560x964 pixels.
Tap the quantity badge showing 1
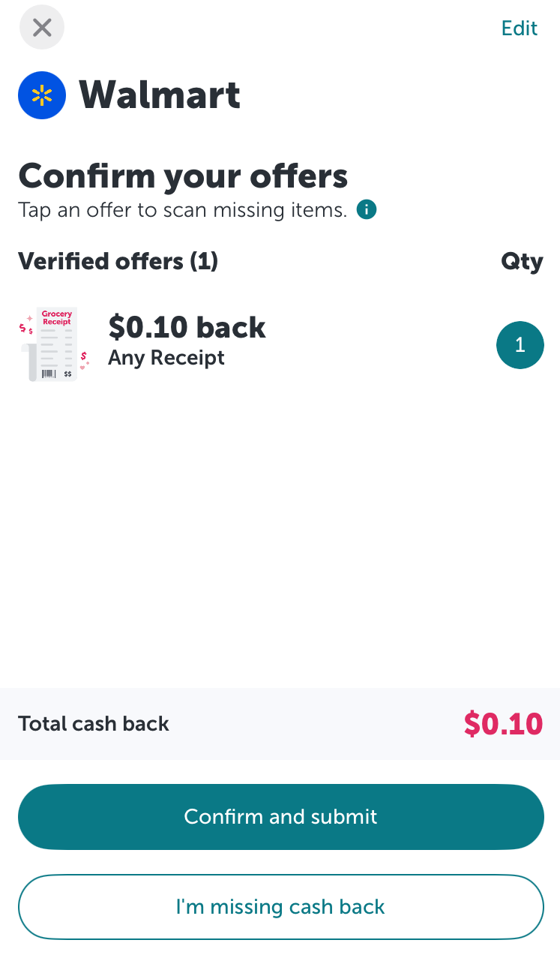click(520, 345)
